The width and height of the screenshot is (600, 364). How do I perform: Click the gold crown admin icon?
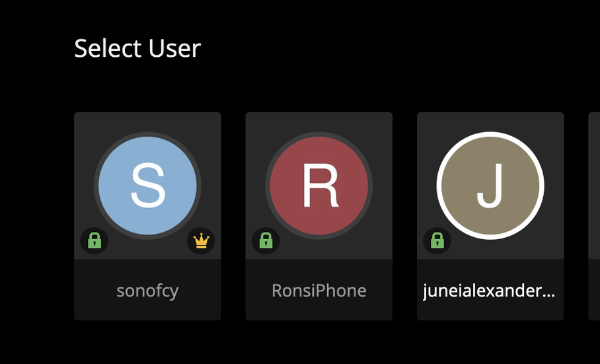click(x=201, y=240)
